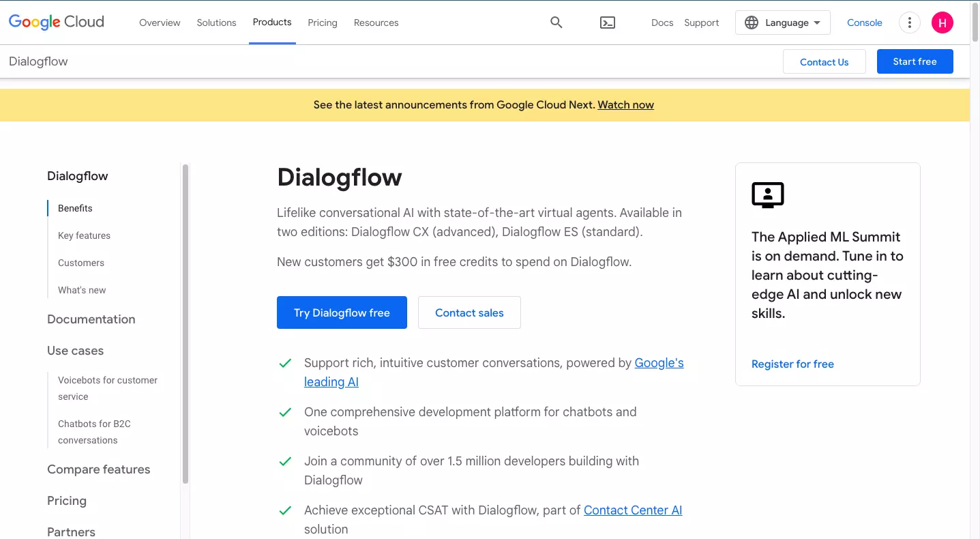Click the presentation screen icon in summit card
This screenshot has width=980, height=539.
pyautogui.click(x=768, y=195)
